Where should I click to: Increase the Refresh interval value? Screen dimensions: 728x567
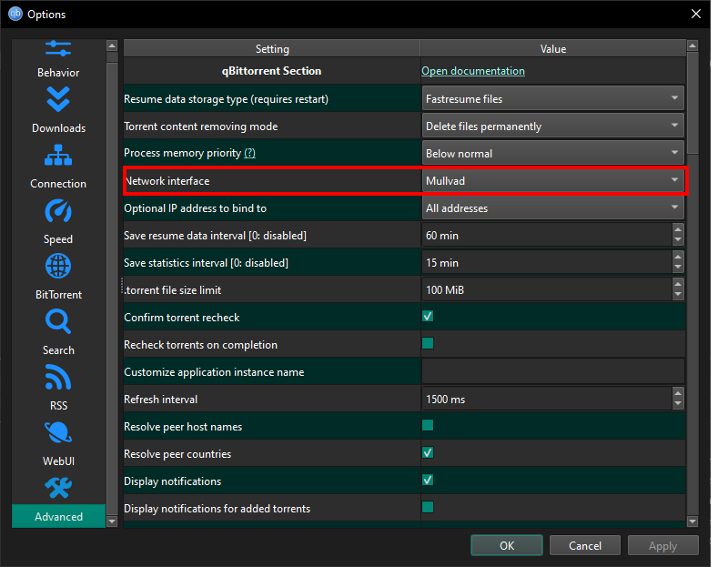pos(678,394)
